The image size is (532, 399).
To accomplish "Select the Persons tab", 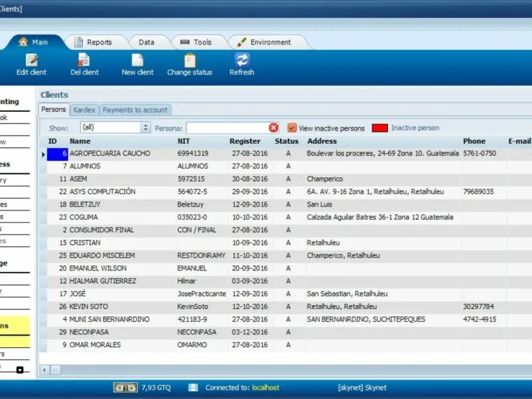I will (54, 109).
